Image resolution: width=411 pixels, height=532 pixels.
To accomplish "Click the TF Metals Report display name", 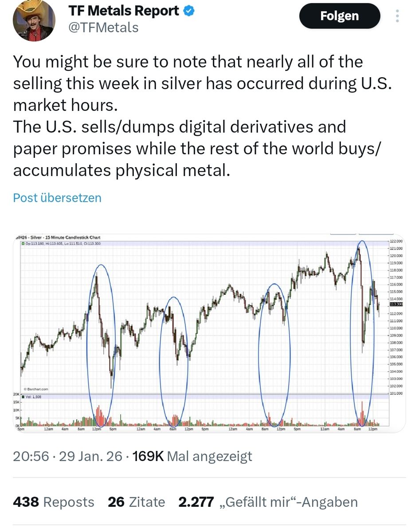I will [x=124, y=11].
